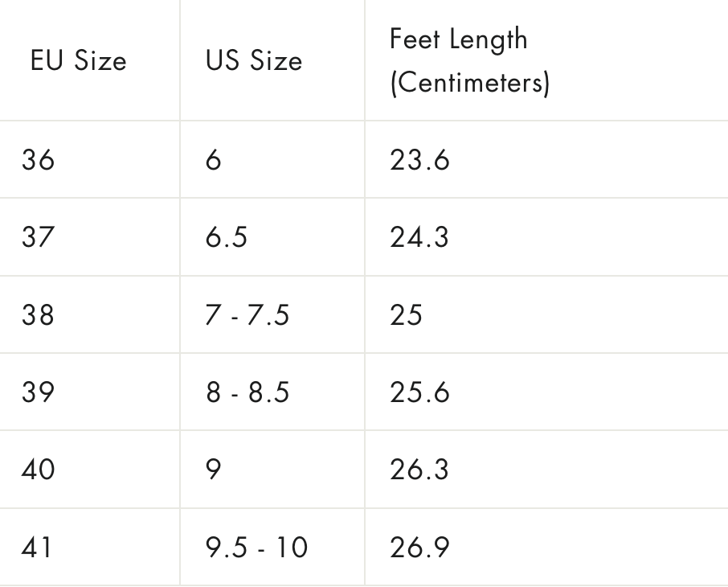Click the US size 8 - 8.5 cell
Screen dimensions: 728x587
tap(247, 392)
